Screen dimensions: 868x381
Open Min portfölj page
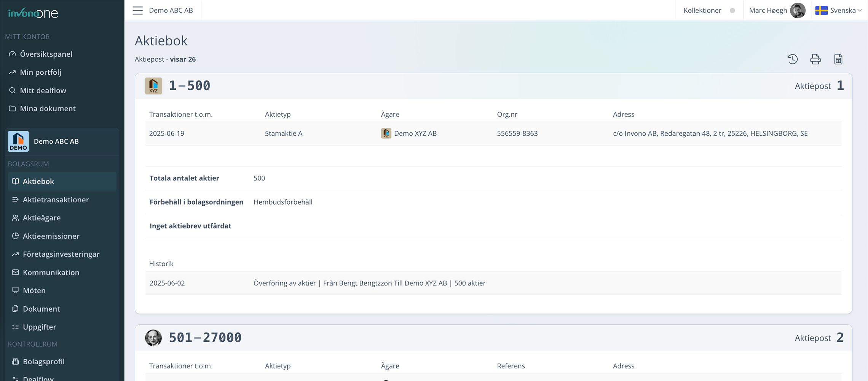tap(40, 72)
